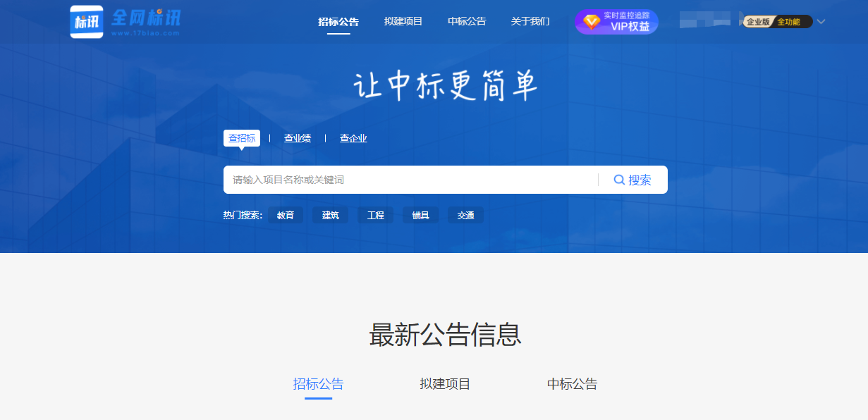
Task: Open the 招标公告 navigation menu item
Action: coord(341,21)
